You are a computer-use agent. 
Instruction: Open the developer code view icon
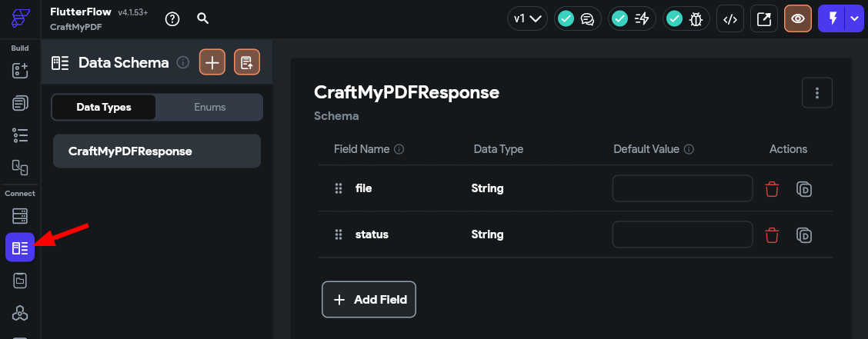[730, 19]
